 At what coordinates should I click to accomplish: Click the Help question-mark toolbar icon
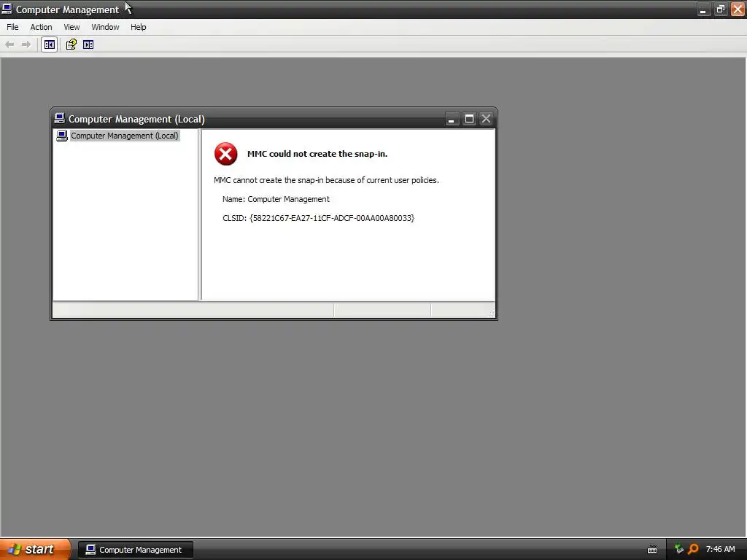click(71, 44)
